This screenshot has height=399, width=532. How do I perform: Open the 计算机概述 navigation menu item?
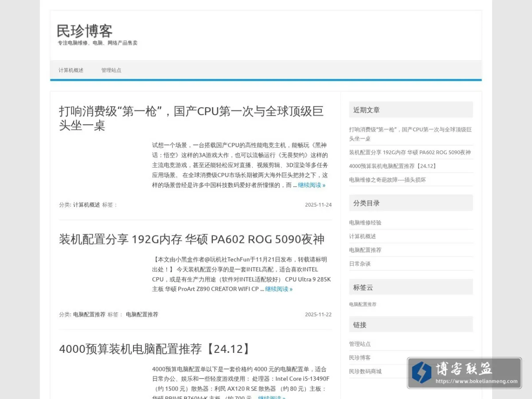click(71, 70)
